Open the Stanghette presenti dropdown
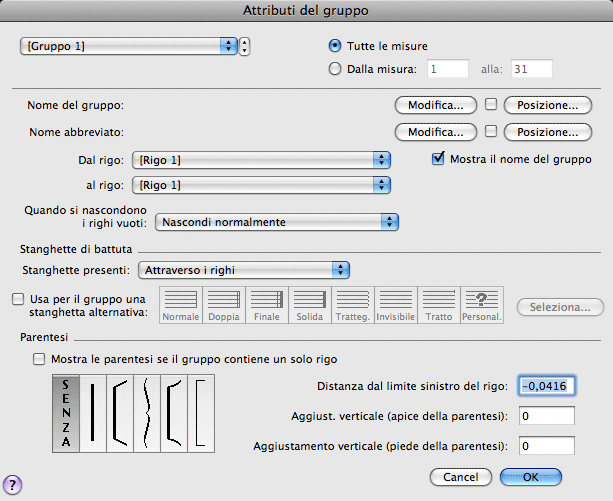 click(x=244, y=269)
